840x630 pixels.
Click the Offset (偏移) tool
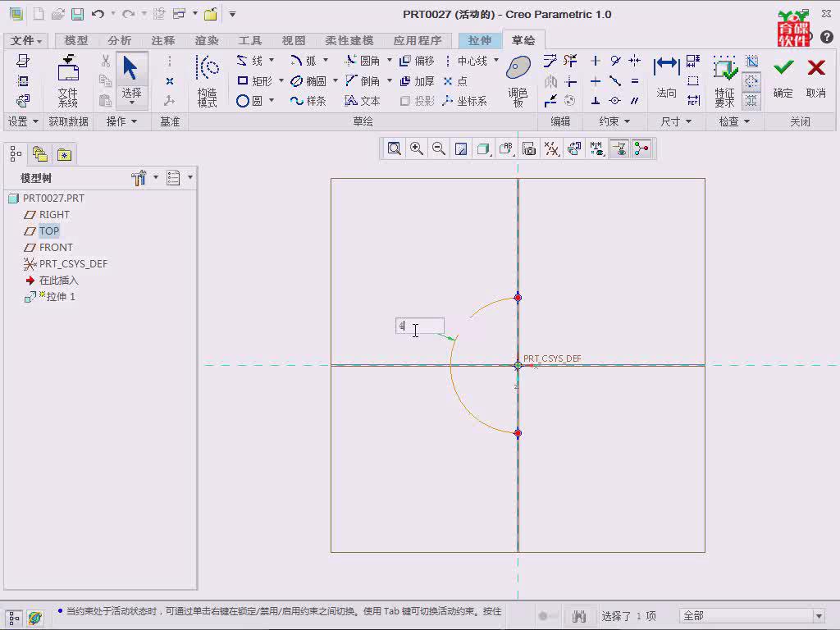418,61
